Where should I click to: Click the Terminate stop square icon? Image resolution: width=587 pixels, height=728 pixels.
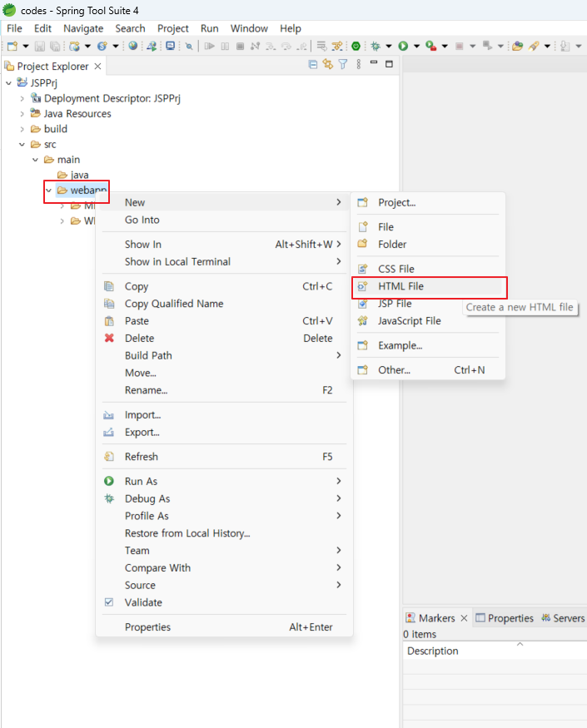pos(241,46)
